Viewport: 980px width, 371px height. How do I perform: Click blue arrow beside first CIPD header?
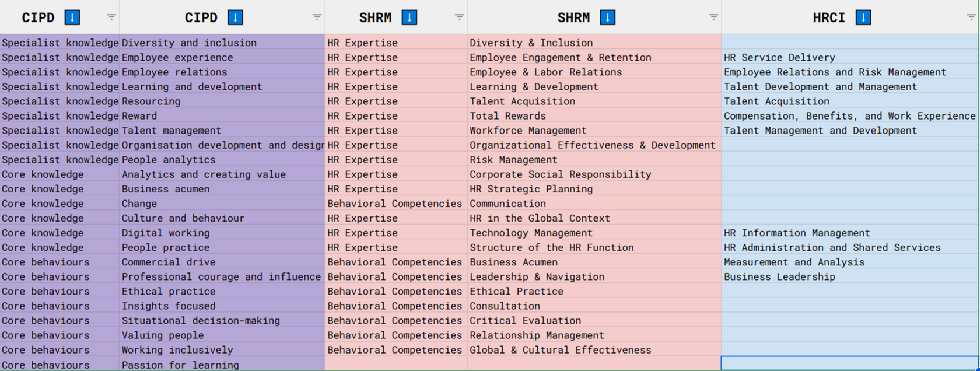click(72, 17)
